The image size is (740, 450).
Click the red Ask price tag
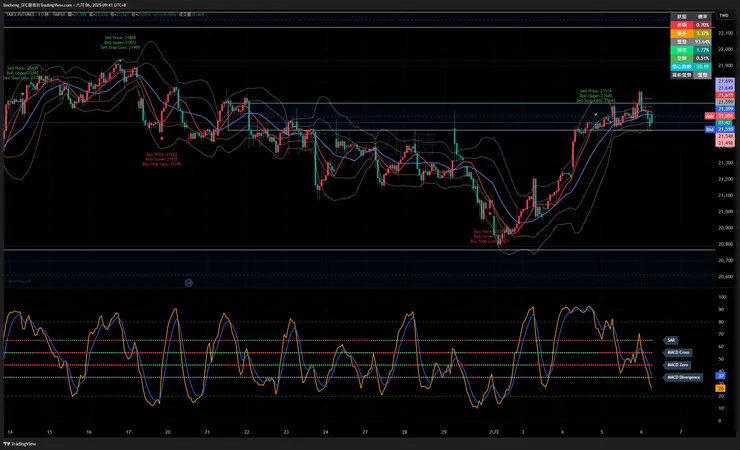(709, 116)
